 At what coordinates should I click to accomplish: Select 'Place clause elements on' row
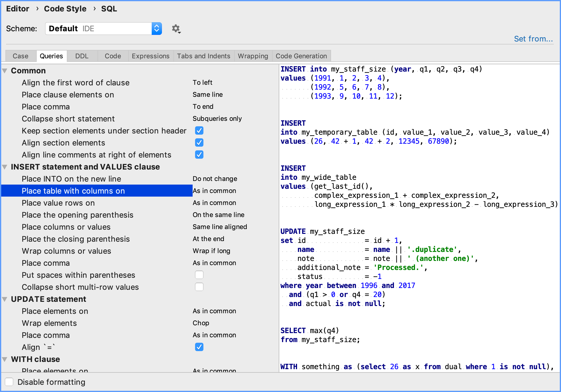pos(68,95)
